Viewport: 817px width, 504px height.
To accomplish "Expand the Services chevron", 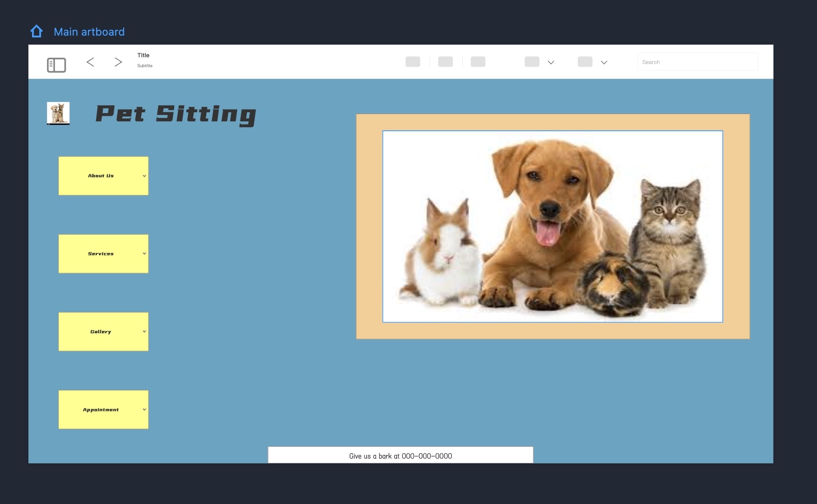I will coord(144,253).
